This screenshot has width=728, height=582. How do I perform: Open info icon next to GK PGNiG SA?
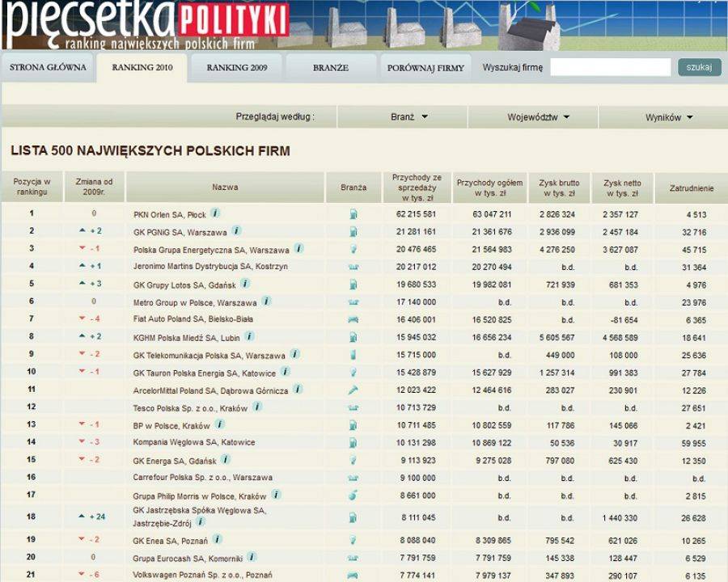coord(236,230)
